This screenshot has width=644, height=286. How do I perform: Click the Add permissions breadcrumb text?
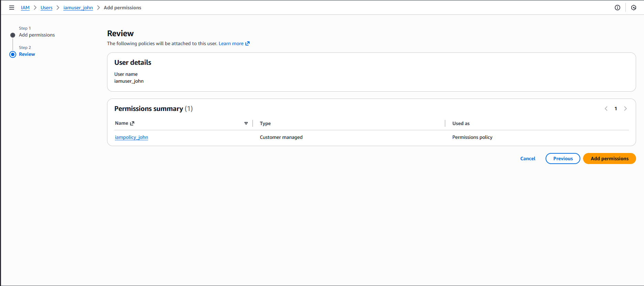(x=123, y=8)
